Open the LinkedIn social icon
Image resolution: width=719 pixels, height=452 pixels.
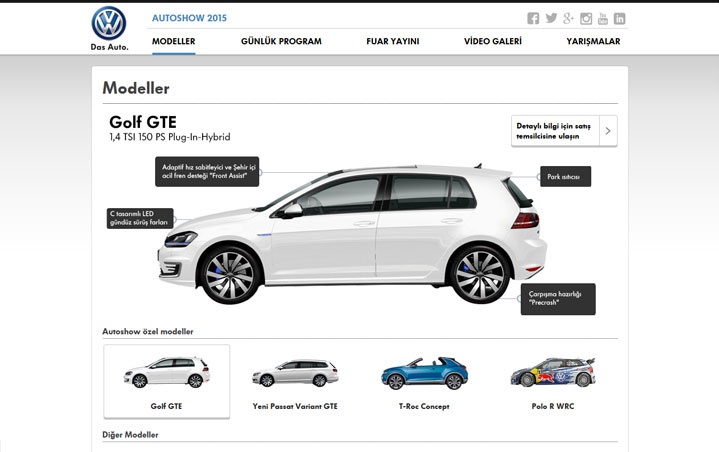pyautogui.click(x=619, y=18)
